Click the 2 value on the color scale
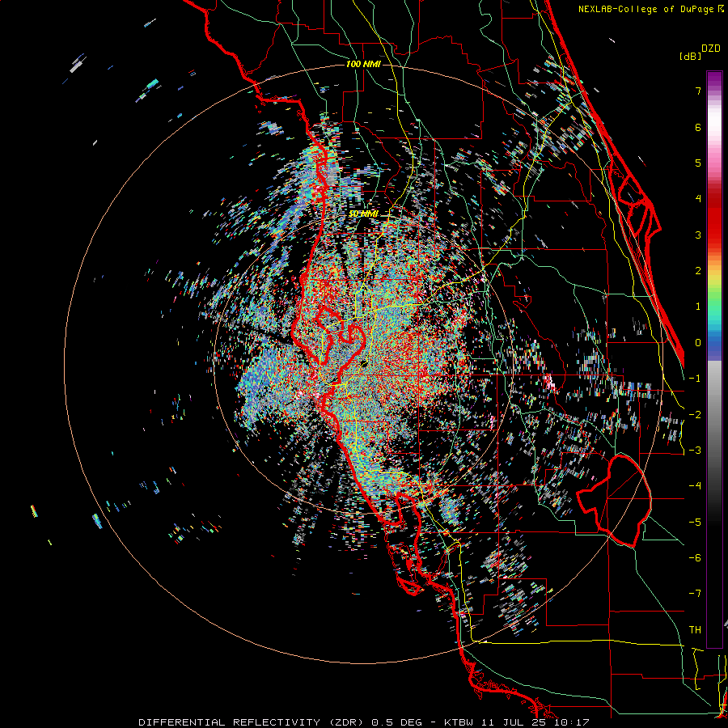Screen dimensions: 728x728 tap(698, 271)
